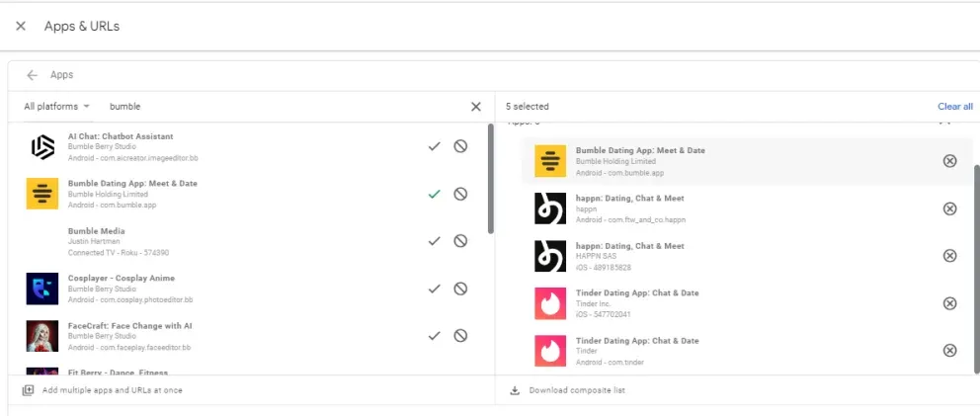Collapse the Apps group in selected panel

(x=944, y=121)
